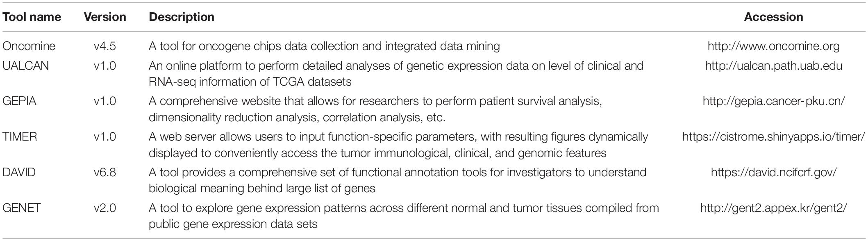Select the Oncomine tool name cell
Image resolution: width=868 pixels, height=241 pixels.
pos(29,46)
